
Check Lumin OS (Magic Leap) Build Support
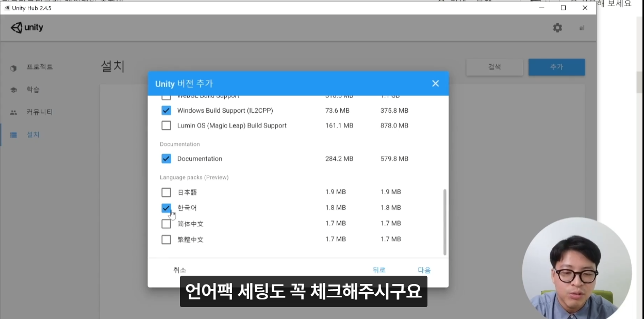(x=166, y=125)
